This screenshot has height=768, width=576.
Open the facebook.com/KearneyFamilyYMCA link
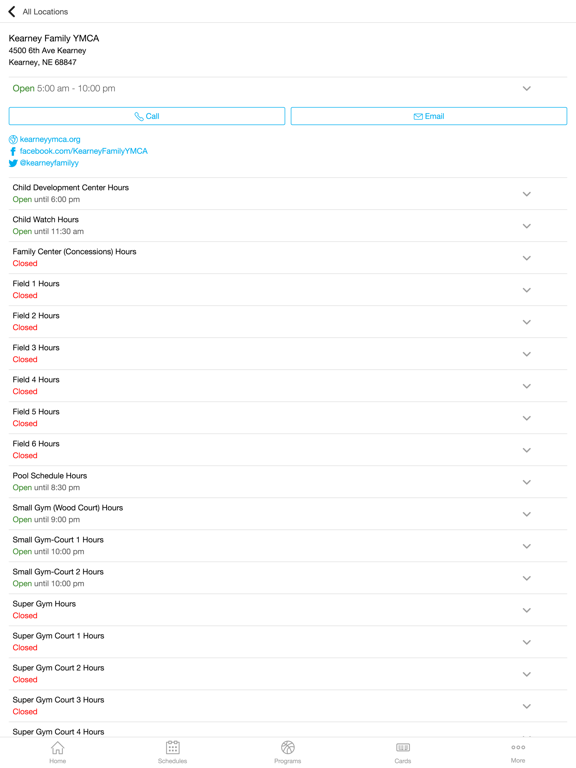83,151
